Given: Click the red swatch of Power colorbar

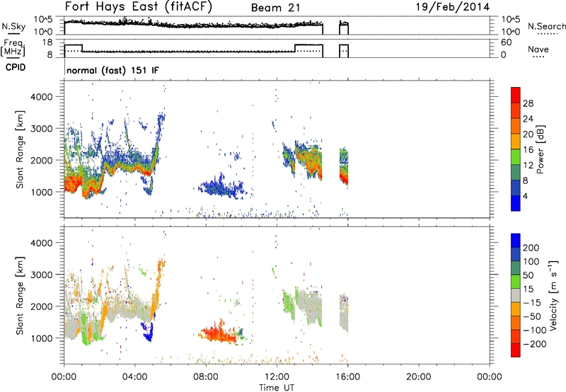Looking at the screenshot, I should pos(516,95).
